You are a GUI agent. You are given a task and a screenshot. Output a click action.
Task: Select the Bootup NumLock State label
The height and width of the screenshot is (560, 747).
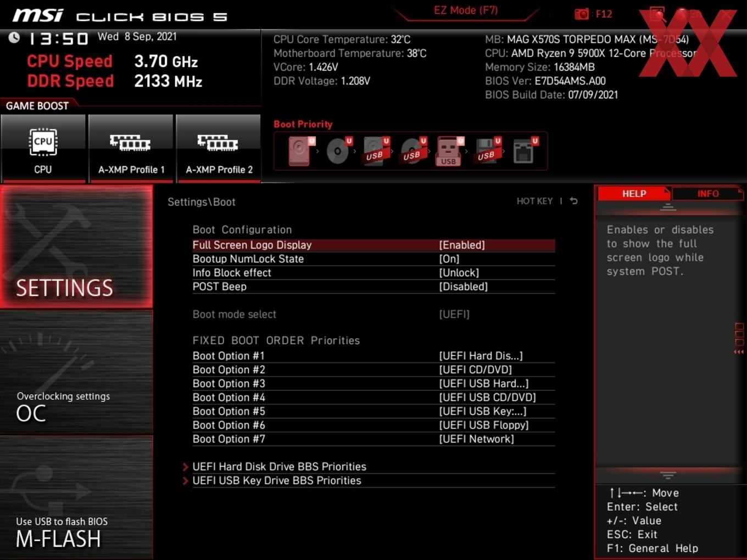tap(248, 259)
